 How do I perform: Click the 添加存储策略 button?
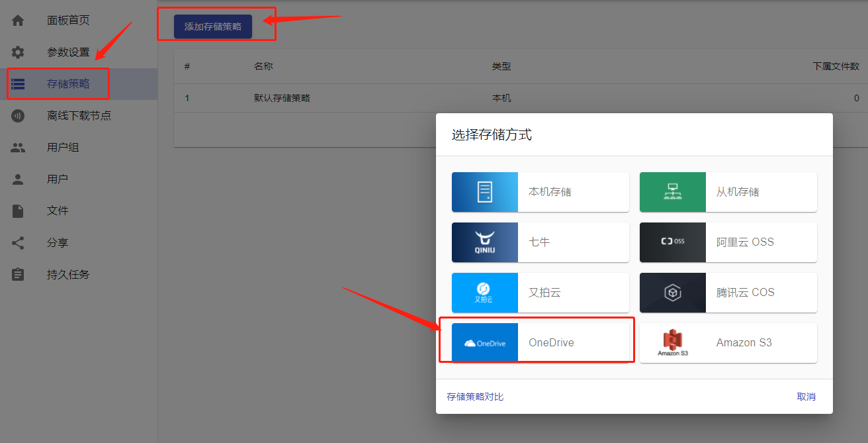pyautogui.click(x=213, y=27)
